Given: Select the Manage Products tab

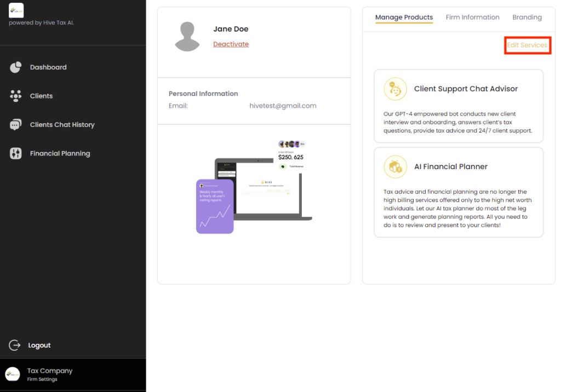Looking at the screenshot, I should coord(404,18).
